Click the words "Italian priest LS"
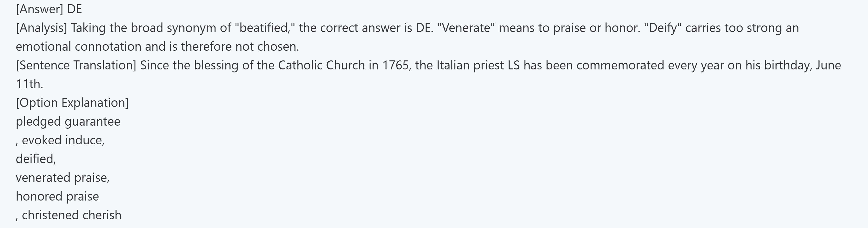 [x=478, y=65]
